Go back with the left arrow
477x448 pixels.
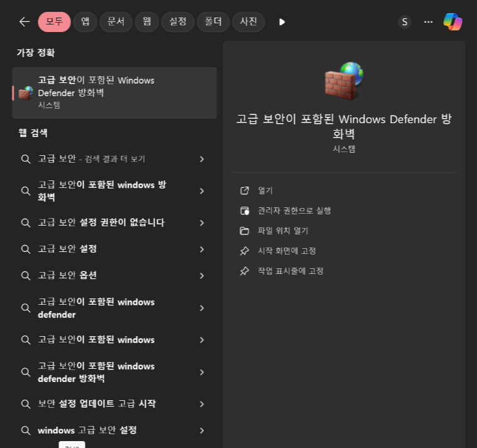click(x=25, y=22)
